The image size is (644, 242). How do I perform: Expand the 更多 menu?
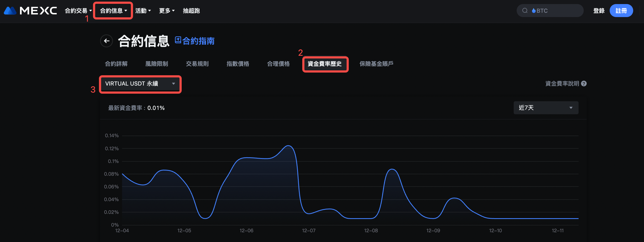tap(167, 11)
